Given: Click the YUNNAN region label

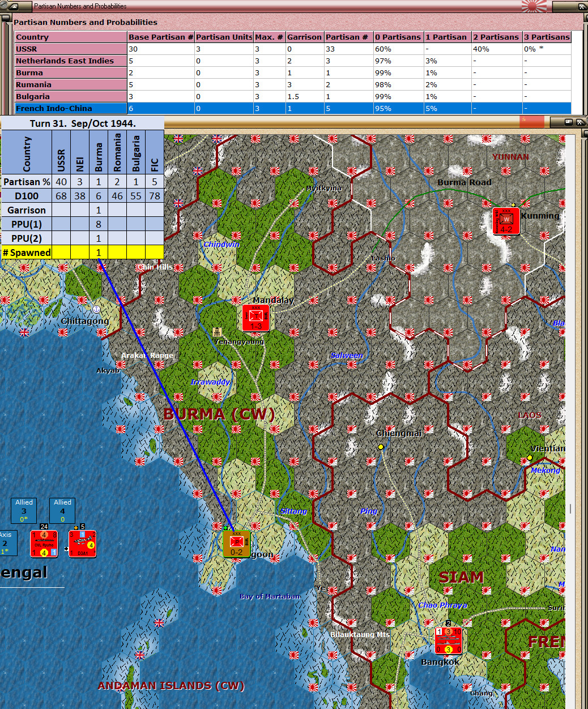Looking at the screenshot, I should click(x=510, y=157).
